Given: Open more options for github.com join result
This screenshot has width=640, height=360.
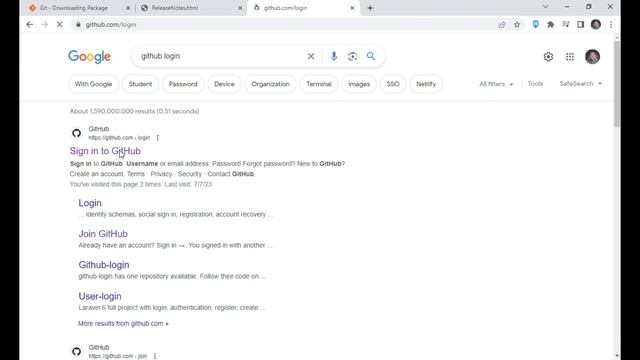Looking at the screenshot, I should [155, 356].
